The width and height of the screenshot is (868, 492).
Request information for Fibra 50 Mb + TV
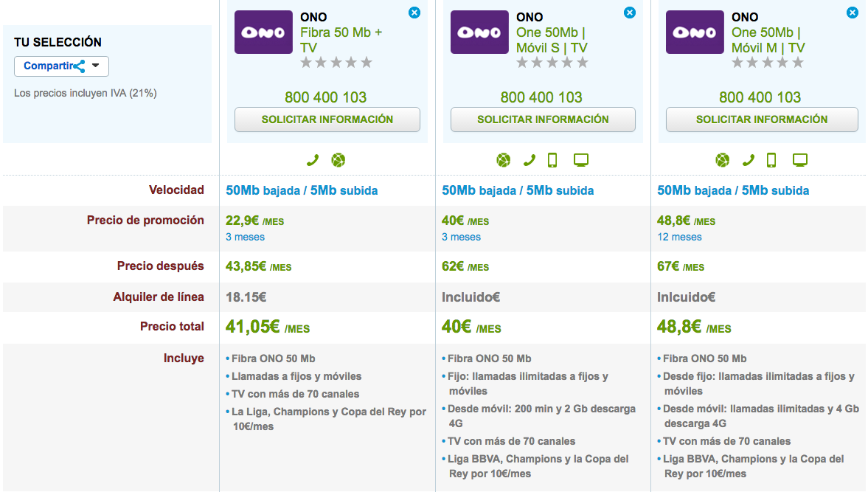point(327,119)
